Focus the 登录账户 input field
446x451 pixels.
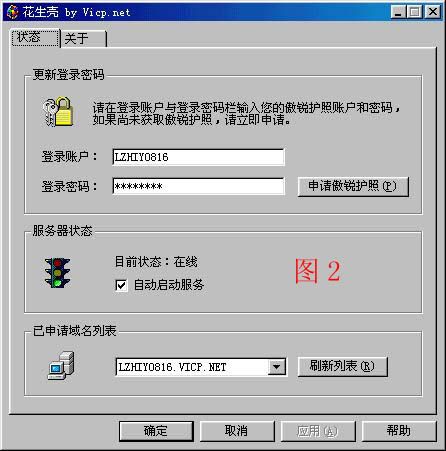coord(199,157)
